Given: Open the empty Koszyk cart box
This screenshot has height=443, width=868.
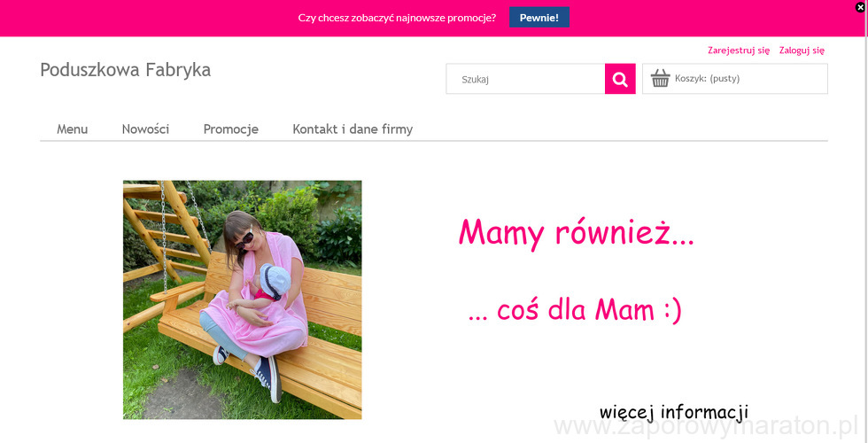Looking at the screenshot, I should click(x=735, y=79).
